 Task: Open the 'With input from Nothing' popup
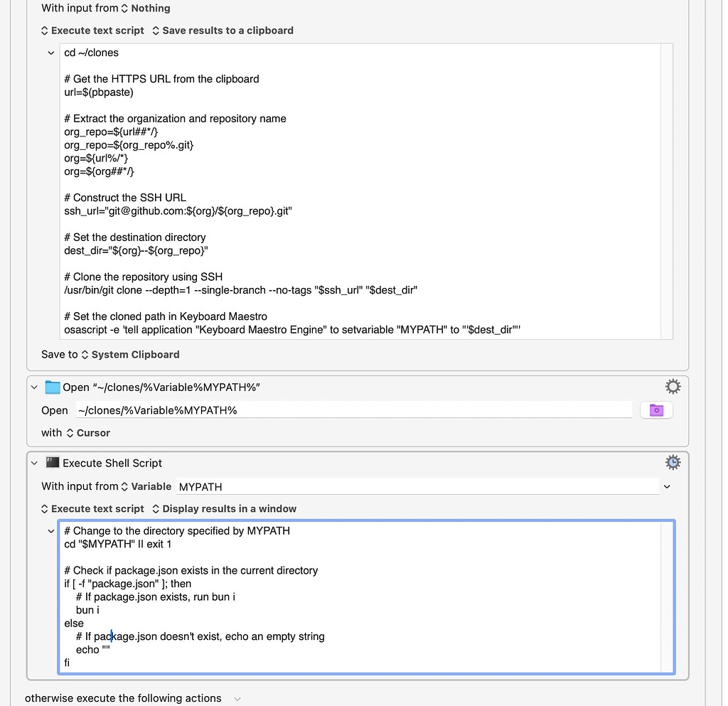(x=146, y=8)
